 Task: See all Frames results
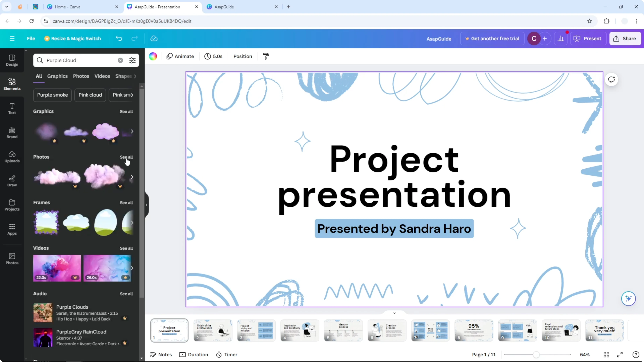tap(126, 203)
